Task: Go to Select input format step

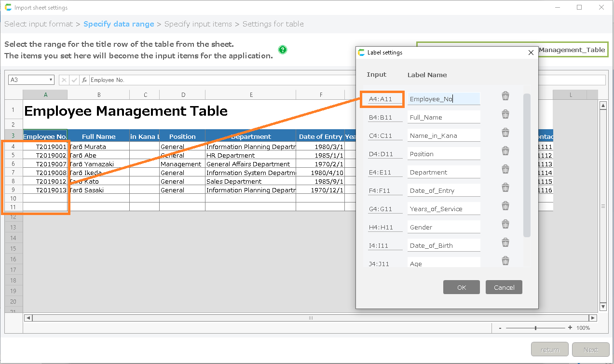Action: coord(39,24)
